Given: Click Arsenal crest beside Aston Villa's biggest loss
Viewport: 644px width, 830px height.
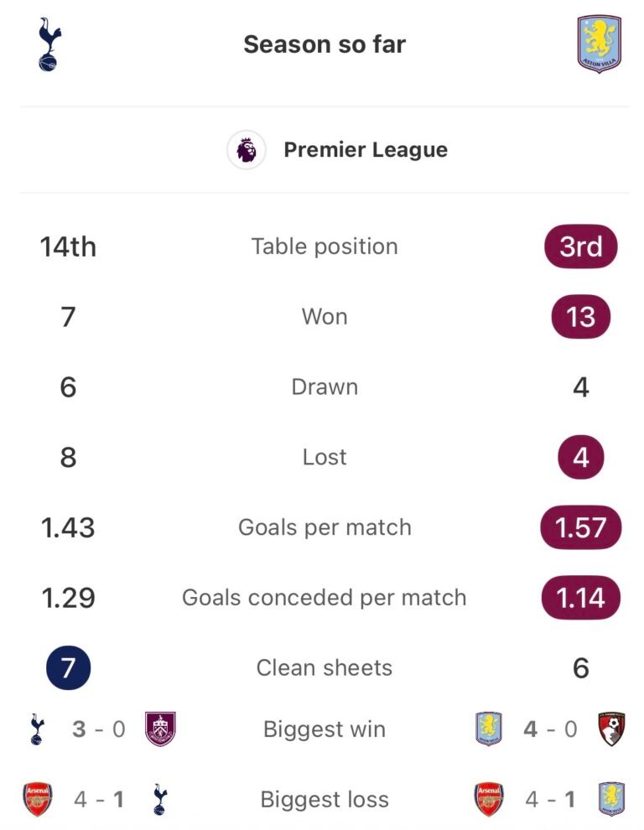Looking at the screenshot, I should pyautogui.click(x=489, y=799).
